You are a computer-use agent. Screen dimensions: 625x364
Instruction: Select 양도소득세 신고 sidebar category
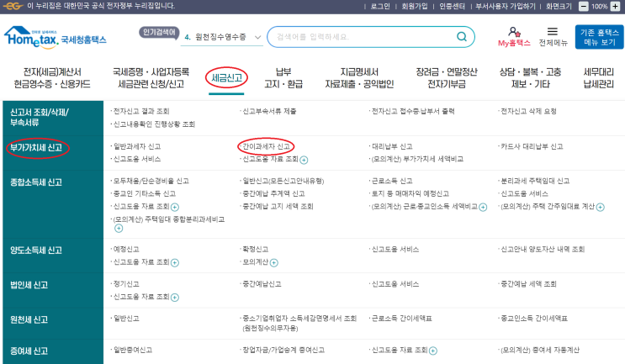(36, 251)
